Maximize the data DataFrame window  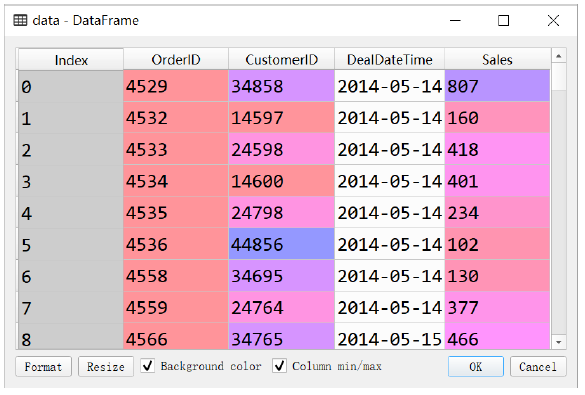[503, 21]
